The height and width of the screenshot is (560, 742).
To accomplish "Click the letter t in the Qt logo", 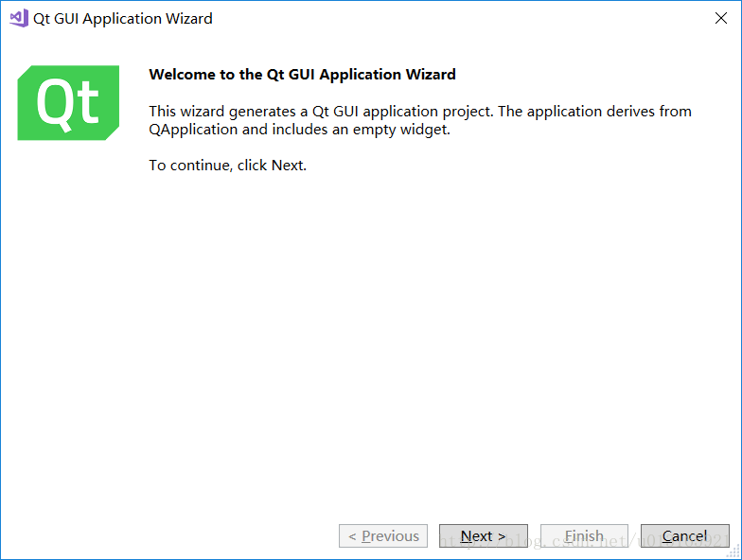I will point(88,104).
